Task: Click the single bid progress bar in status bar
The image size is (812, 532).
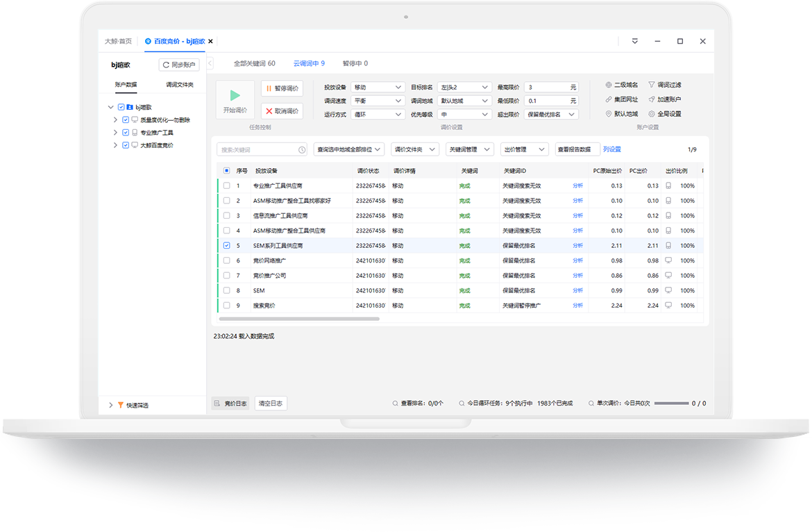Action: click(671, 404)
